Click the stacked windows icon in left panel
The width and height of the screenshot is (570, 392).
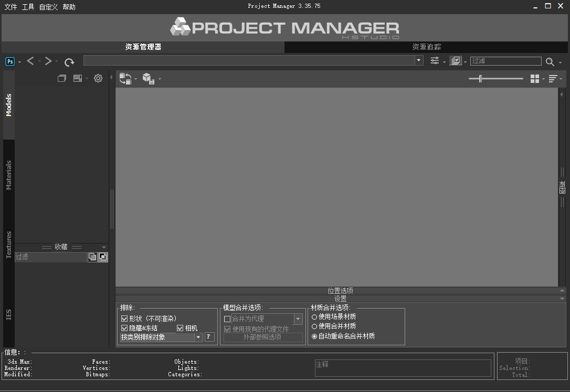(x=62, y=78)
